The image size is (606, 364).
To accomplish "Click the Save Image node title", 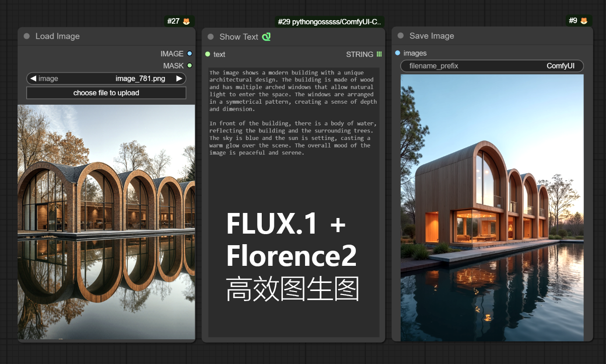I will [x=432, y=36].
